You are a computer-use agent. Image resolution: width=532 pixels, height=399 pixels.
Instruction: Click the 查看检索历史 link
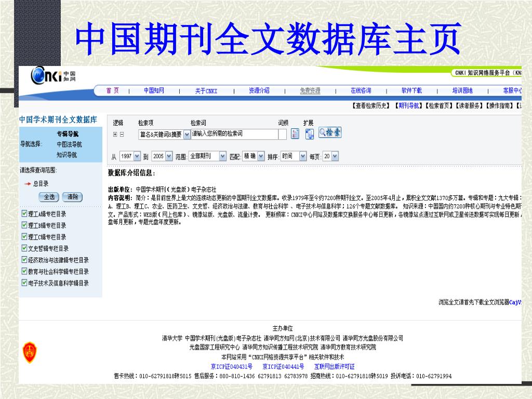[371, 106]
